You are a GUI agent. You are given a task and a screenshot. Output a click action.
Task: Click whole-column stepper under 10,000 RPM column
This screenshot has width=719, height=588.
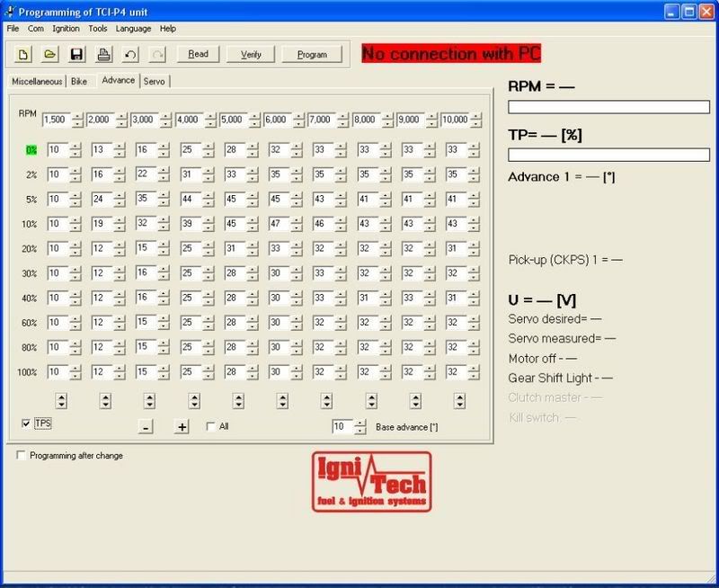(x=459, y=401)
